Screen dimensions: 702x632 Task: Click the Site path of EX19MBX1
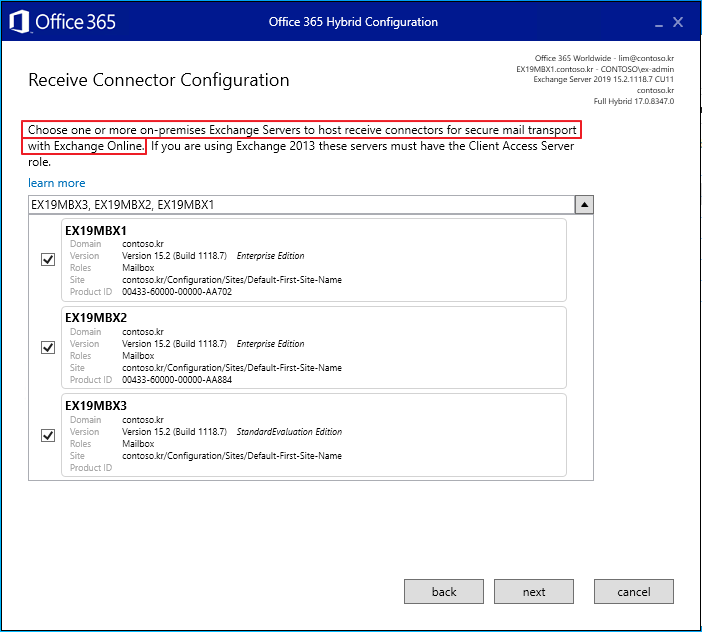tap(232, 280)
